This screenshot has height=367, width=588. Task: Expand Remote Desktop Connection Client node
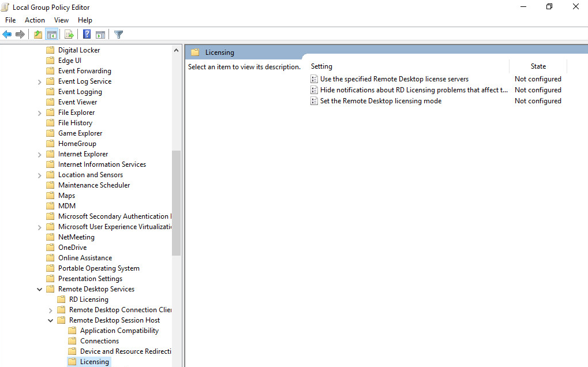click(50, 310)
